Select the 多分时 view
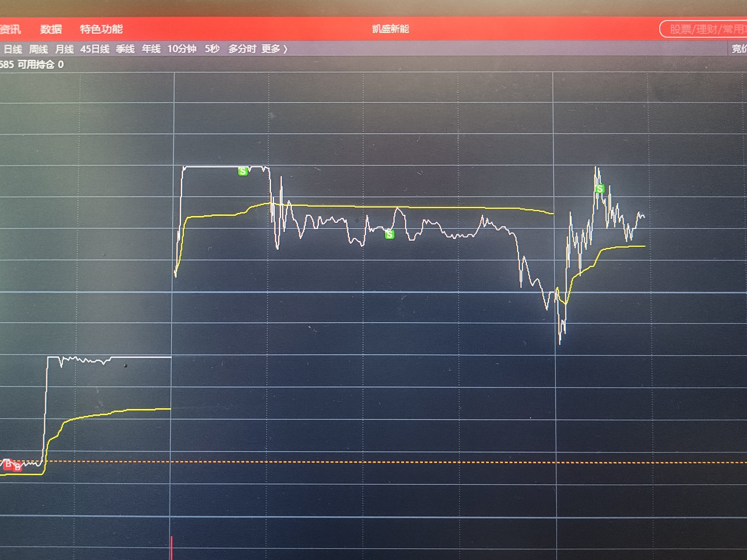This screenshot has width=747, height=560. (x=242, y=49)
